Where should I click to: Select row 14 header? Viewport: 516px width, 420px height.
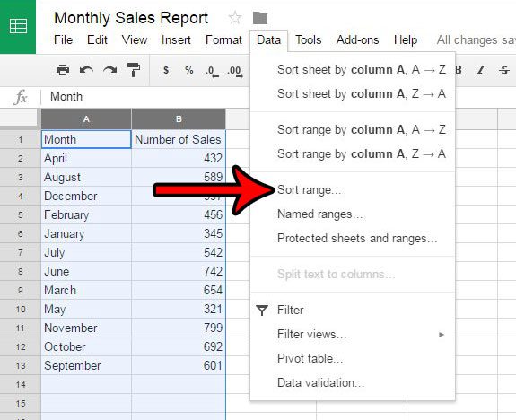(x=21, y=384)
